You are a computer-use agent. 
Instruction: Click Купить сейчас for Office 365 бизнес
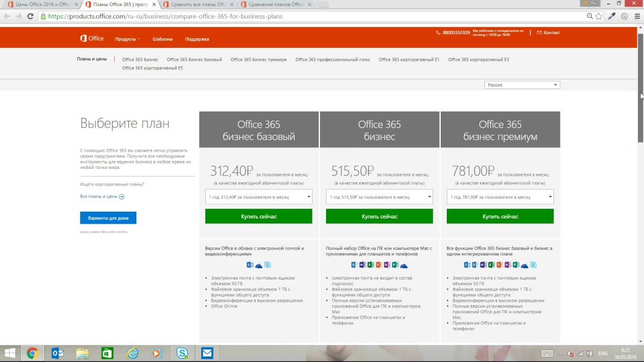pyautogui.click(x=379, y=216)
